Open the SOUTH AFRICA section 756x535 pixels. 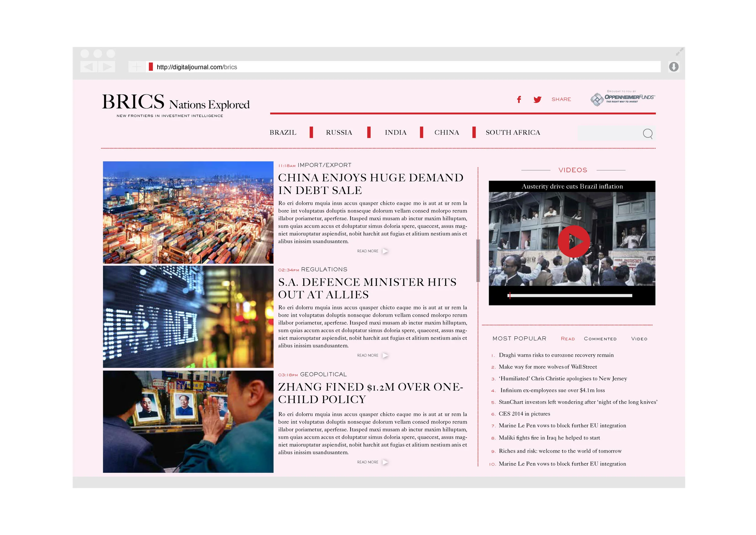tap(513, 133)
